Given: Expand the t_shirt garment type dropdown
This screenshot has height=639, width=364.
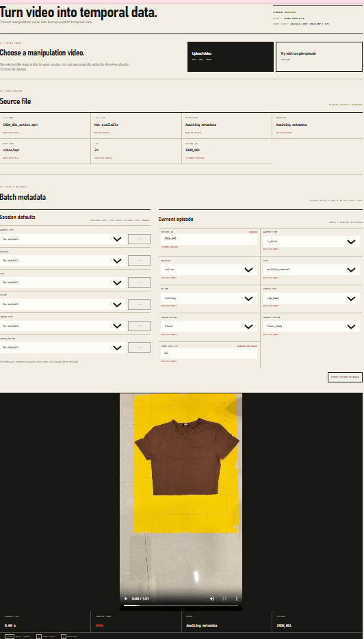Looking at the screenshot, I should coord(311,242).
